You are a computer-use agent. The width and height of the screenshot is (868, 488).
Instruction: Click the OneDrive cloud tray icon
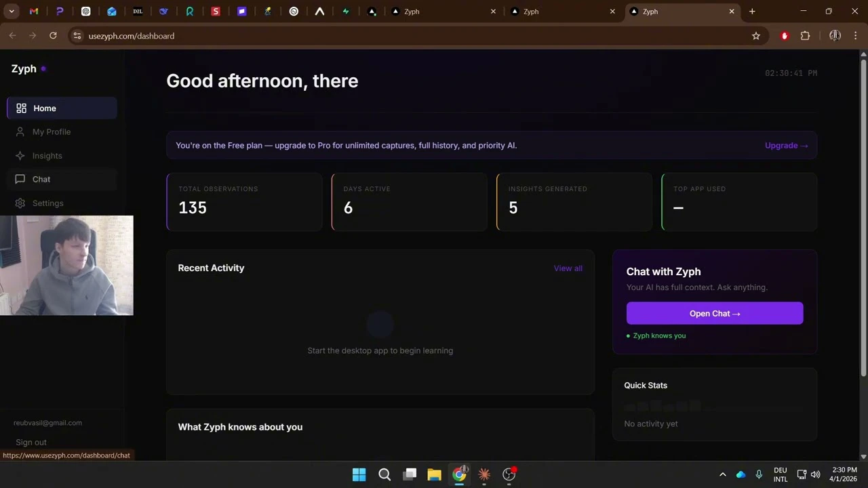coord(741,474)
